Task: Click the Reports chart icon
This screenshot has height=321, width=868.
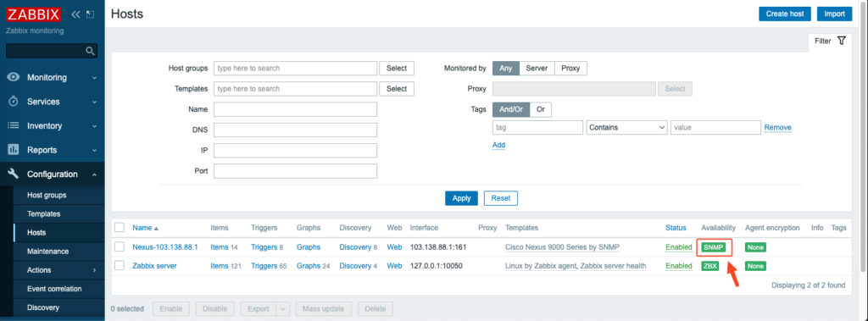Action: click(14, 150)
